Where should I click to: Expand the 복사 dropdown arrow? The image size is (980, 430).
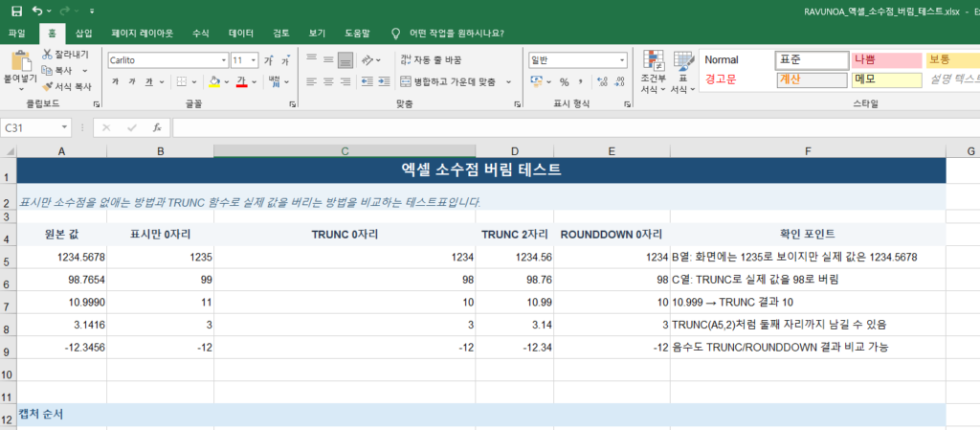(x=84, y=71)
